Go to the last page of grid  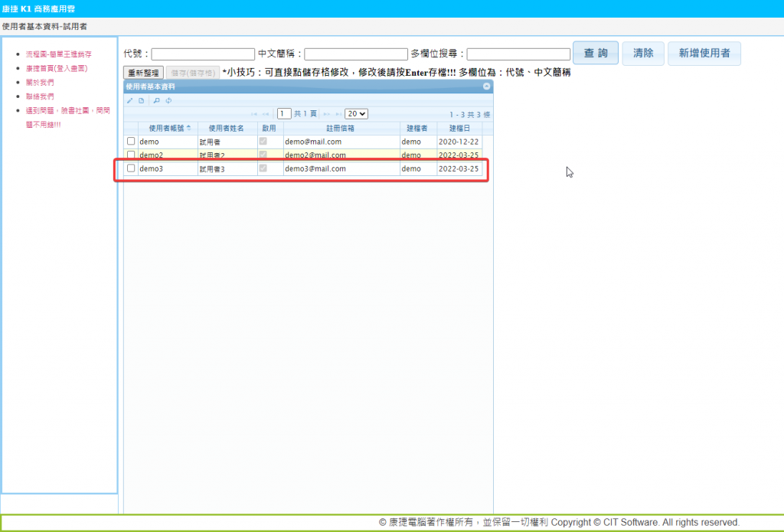[336, 114]
